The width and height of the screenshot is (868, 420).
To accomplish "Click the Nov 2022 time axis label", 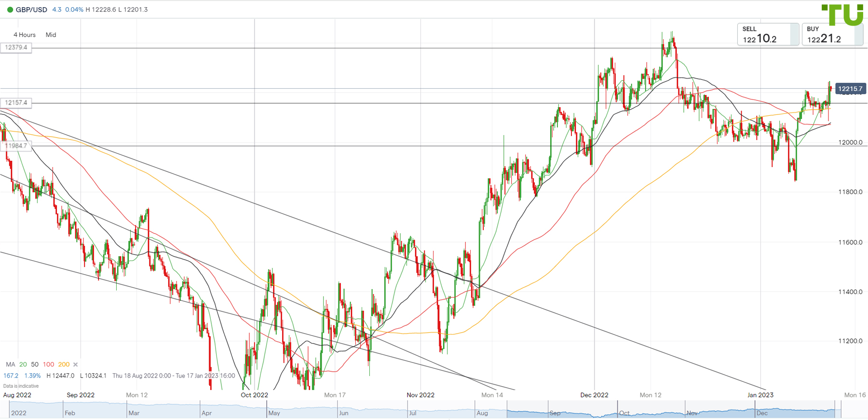I will pos(420,395).
